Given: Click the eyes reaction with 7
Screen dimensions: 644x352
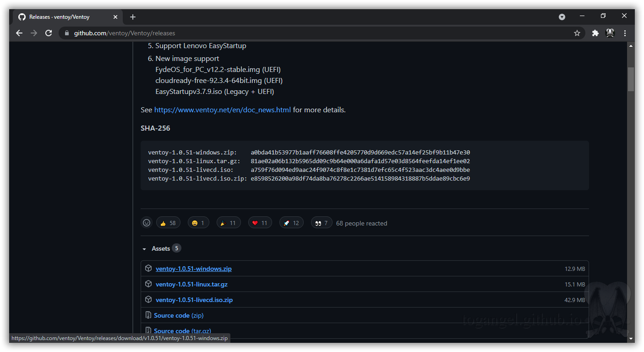Looking at the screenshot, I should click(x=322, y=223).
